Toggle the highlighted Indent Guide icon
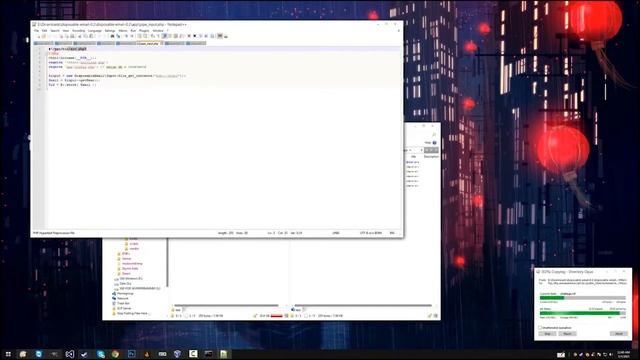Viewport: 640px width, 360px height. [x=164, y=36]
